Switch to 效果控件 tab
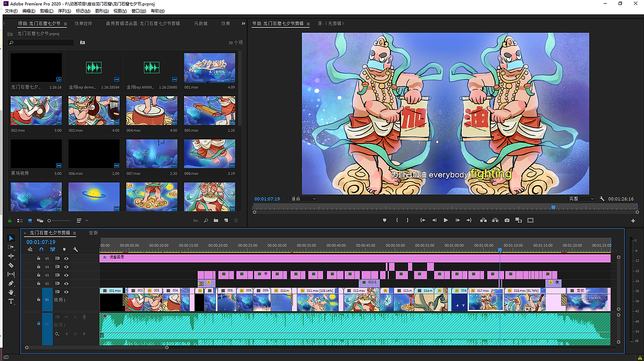 coord(83,24)
